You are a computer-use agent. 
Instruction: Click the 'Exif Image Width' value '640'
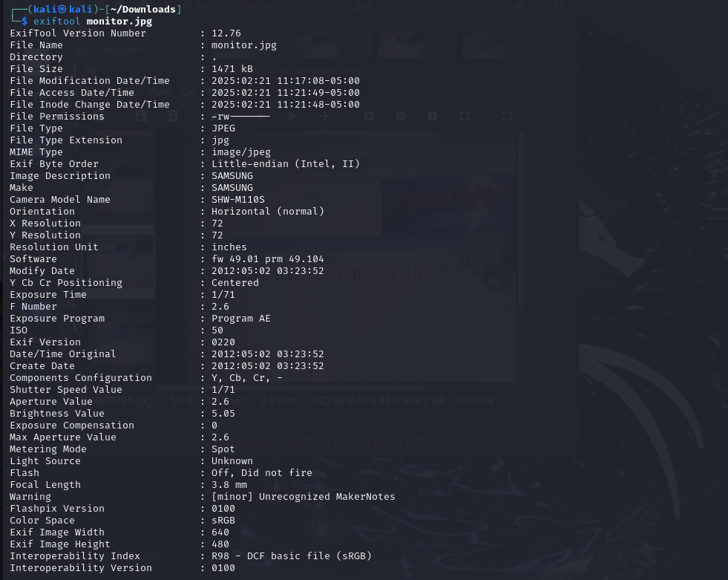pyautogui.click(x=220, y=532)
